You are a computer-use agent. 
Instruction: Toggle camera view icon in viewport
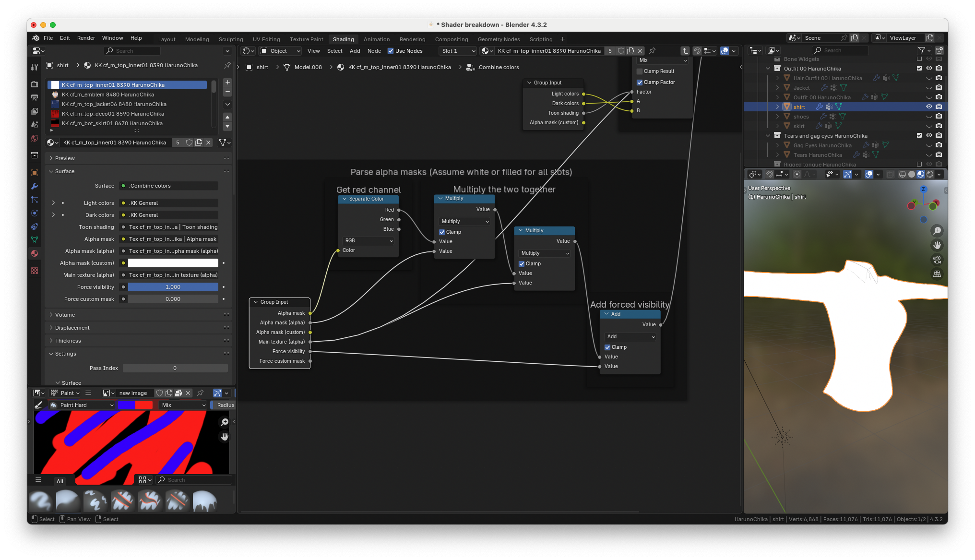(937, 260)
